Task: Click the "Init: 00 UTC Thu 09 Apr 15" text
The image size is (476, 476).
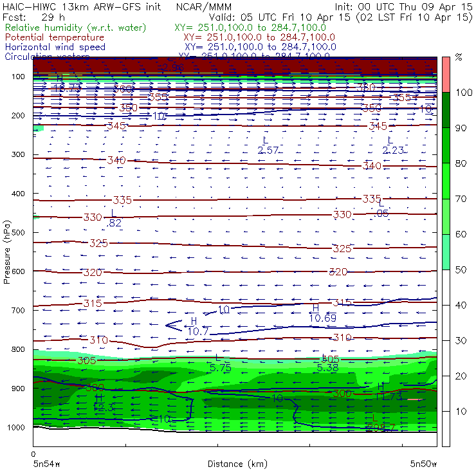Action: point(403,7)
